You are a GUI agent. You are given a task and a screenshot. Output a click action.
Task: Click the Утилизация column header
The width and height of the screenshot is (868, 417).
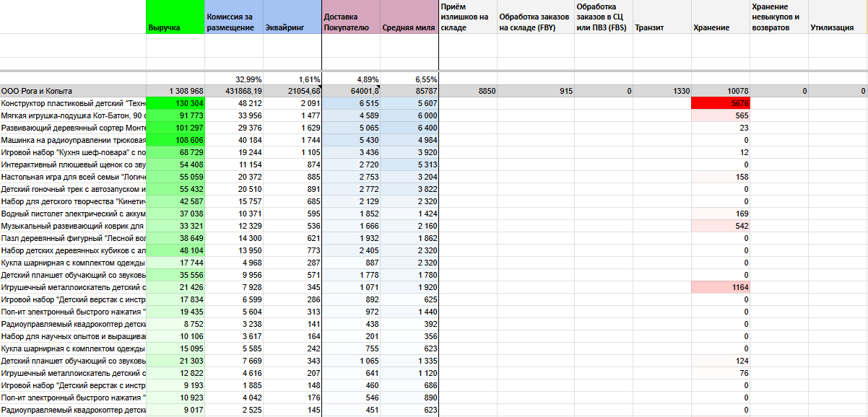838,17
